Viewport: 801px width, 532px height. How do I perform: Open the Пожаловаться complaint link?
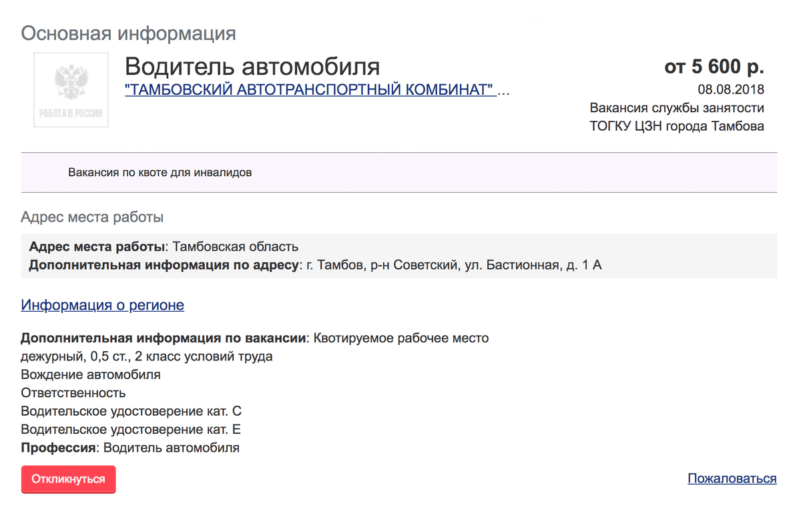[x=732, y=479]
